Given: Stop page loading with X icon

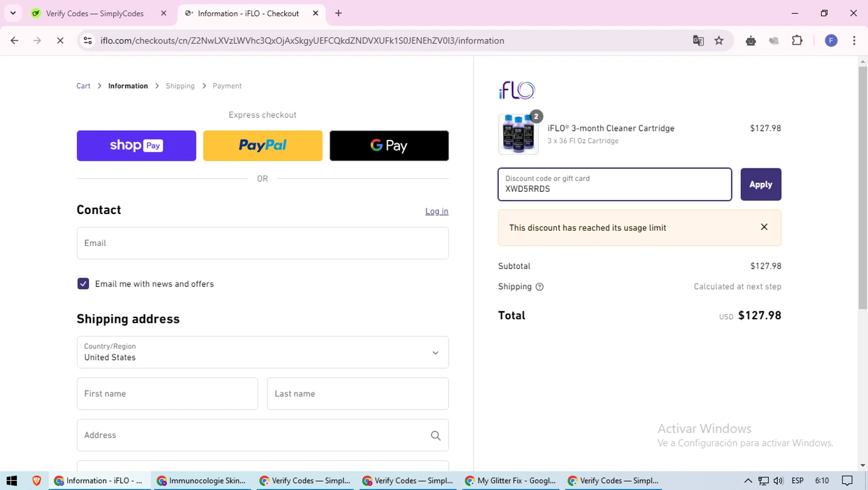Looking at the screenshot, I should [x=60, y=40].
